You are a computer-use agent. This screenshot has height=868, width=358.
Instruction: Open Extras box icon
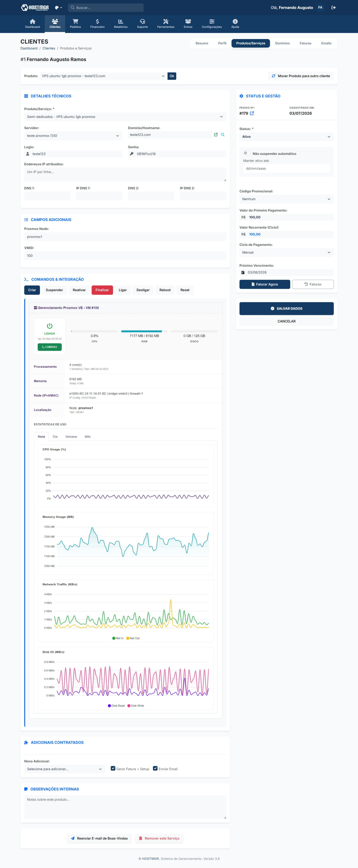pos(188,21)
